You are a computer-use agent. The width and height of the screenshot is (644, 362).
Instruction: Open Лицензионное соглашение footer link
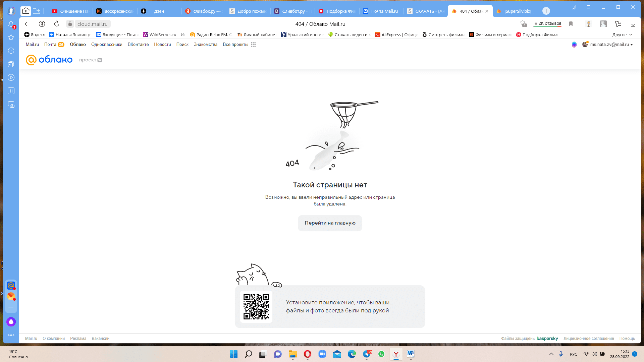(x=589, y=339)
